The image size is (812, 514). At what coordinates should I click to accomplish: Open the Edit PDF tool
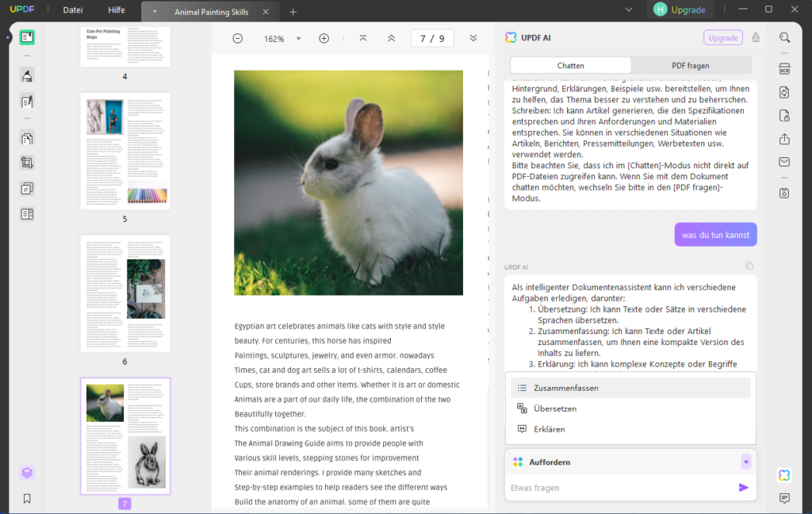point(27,102)
